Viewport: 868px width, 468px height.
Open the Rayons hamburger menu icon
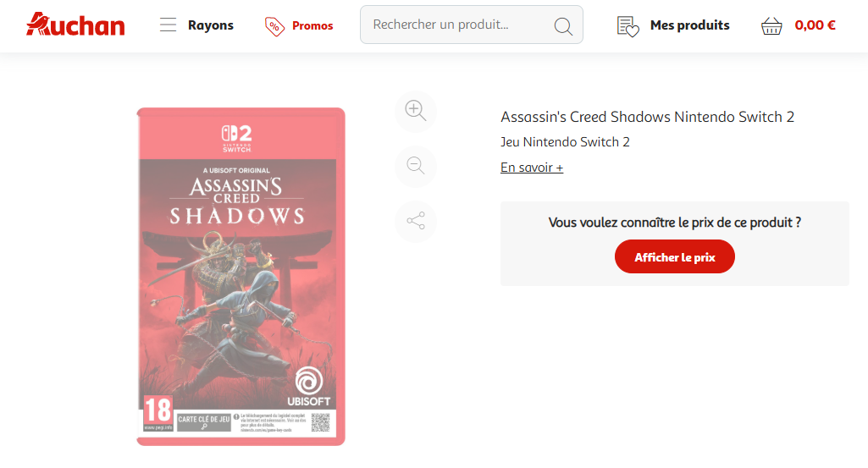tap(168, 25)
